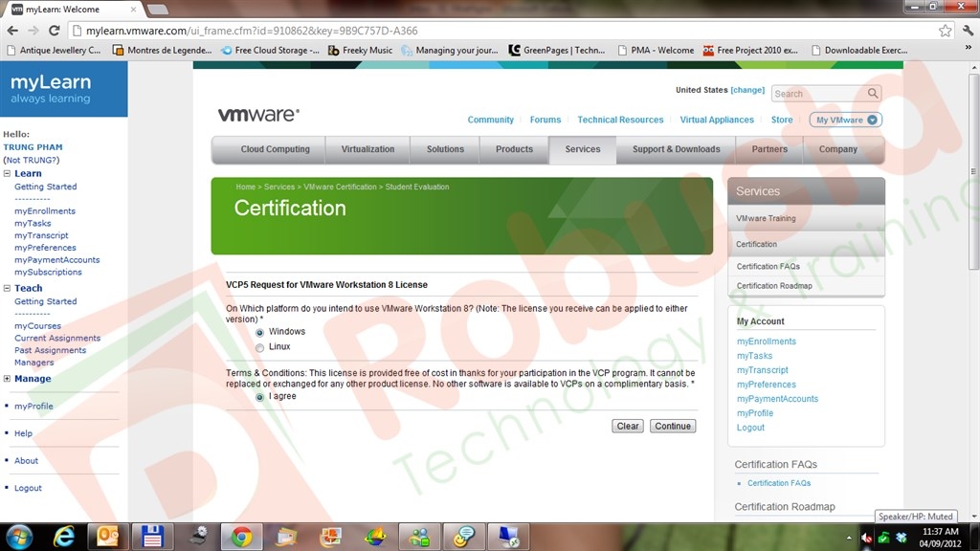Viewport: 980px width, 551px height.
Task: Open Certification FAQs in Services panel
Action: [x=768, y=266]
